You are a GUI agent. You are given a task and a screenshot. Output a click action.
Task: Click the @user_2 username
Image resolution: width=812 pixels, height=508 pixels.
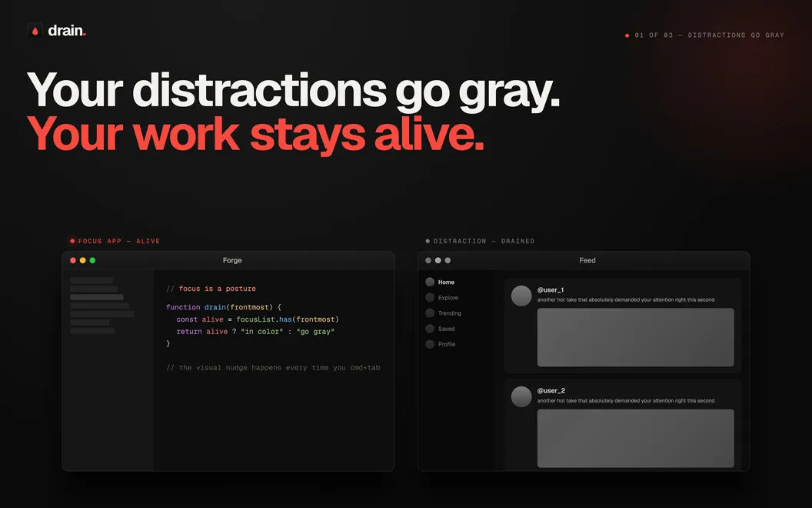(x=551, y=390)
